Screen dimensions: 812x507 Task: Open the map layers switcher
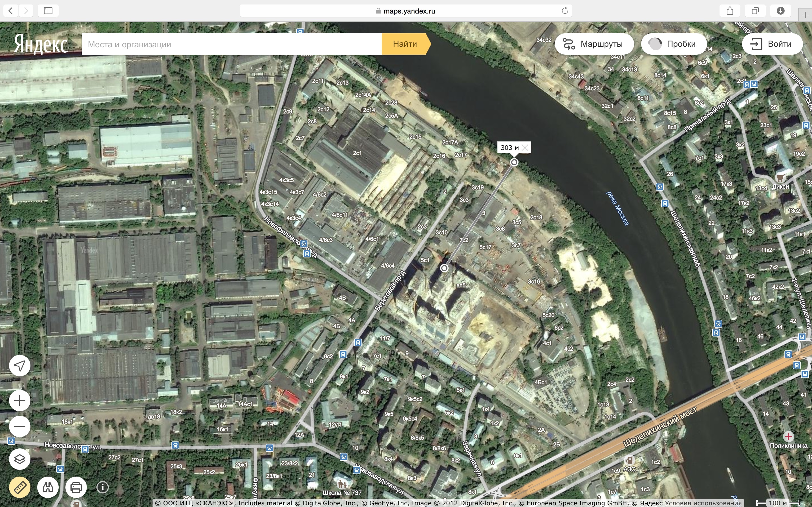pos(20,459)
